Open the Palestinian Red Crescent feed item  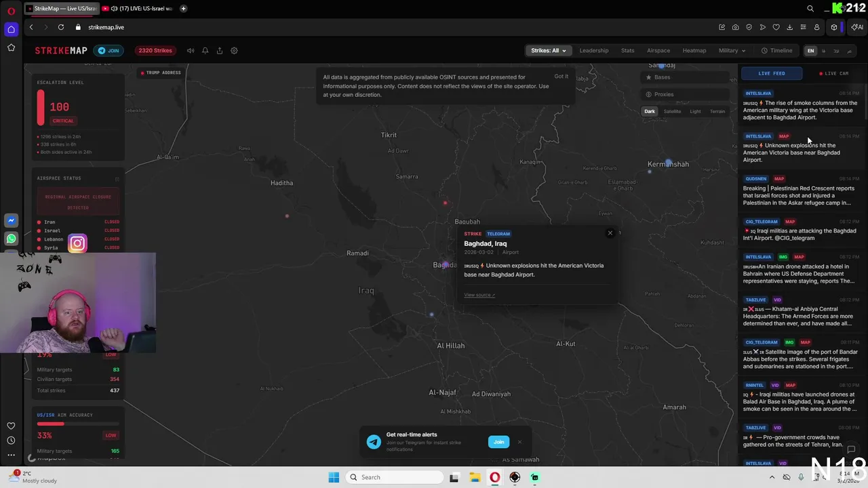800,191
